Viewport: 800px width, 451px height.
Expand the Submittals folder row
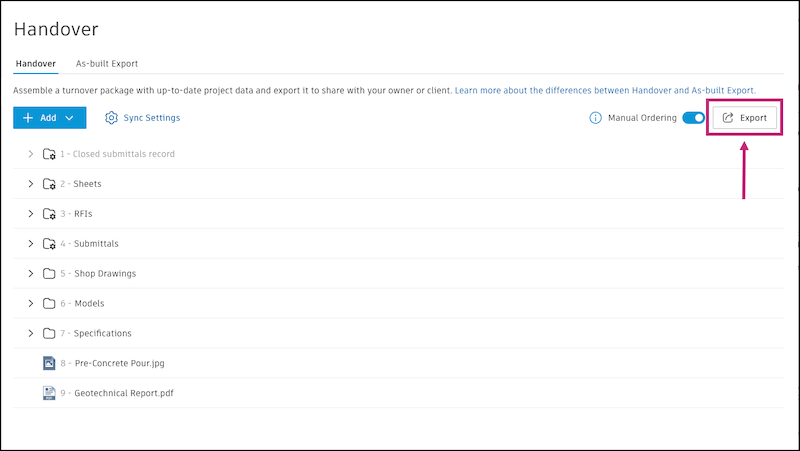[30, 244]
